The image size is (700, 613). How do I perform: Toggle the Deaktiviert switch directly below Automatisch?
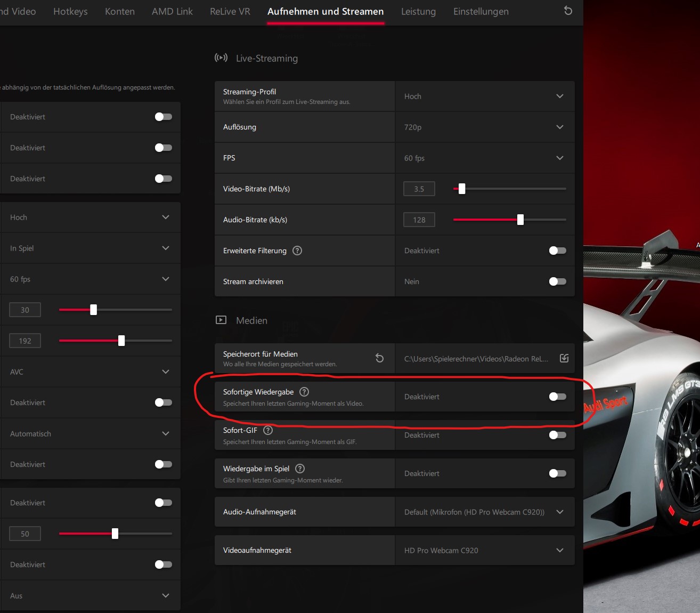(164, 464)
